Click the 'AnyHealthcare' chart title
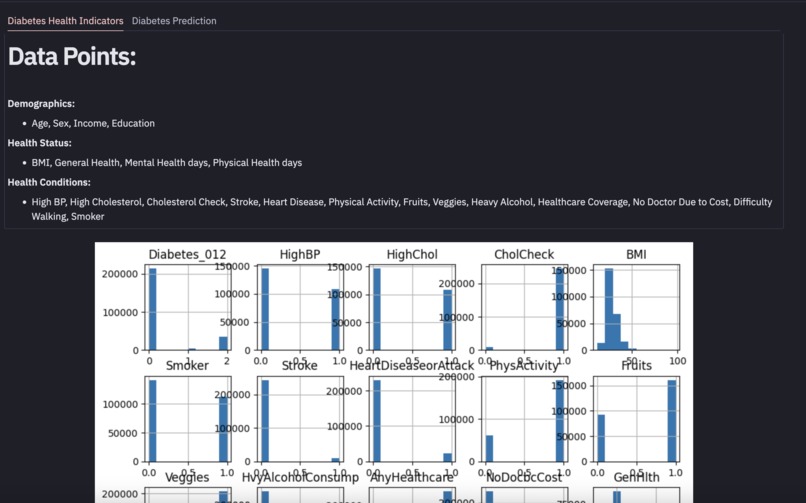Screen dimensions: 806x503 [412, 477]
